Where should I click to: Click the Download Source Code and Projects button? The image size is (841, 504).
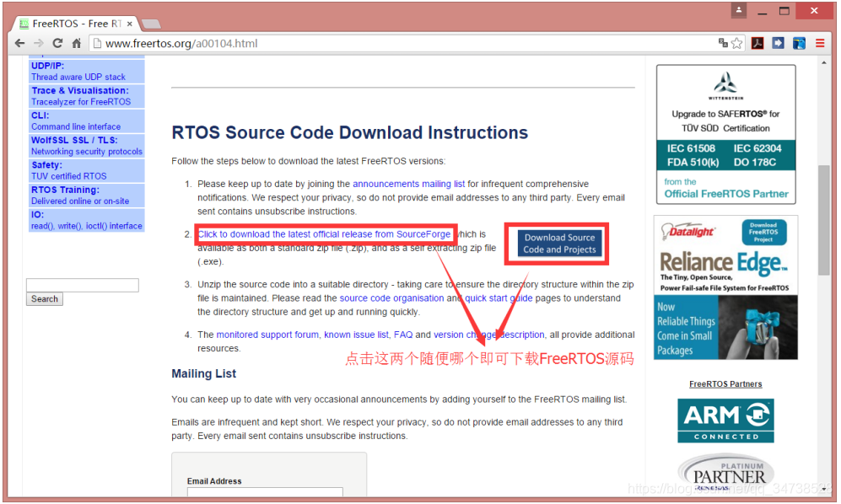click(x=559, y=244)
